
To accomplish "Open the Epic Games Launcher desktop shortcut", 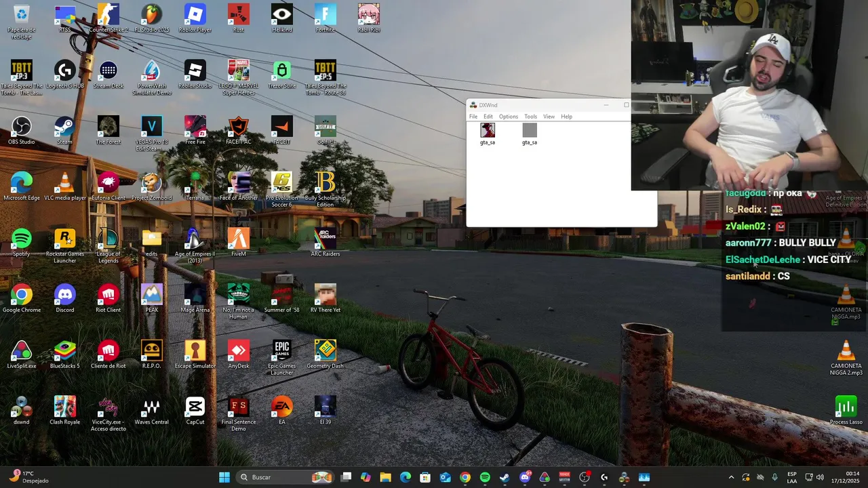I will click(282, 358).
